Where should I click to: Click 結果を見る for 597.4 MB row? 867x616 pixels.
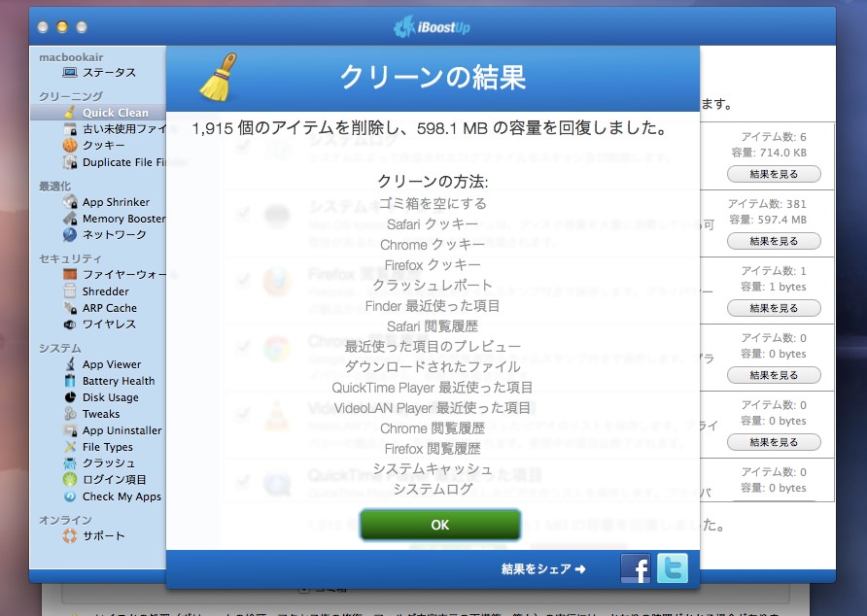click(x=774, y=241)
